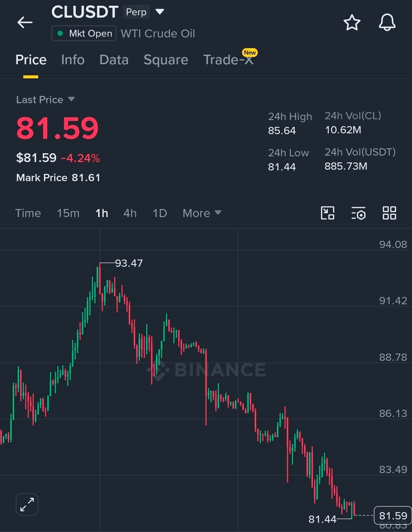412x532 pixels.
Task: Tap the back arrow icon
Action: (x=25, y=23)
